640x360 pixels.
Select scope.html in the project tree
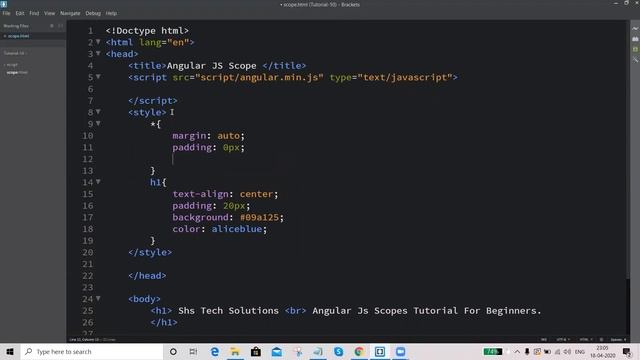click(x=17, y=72)
